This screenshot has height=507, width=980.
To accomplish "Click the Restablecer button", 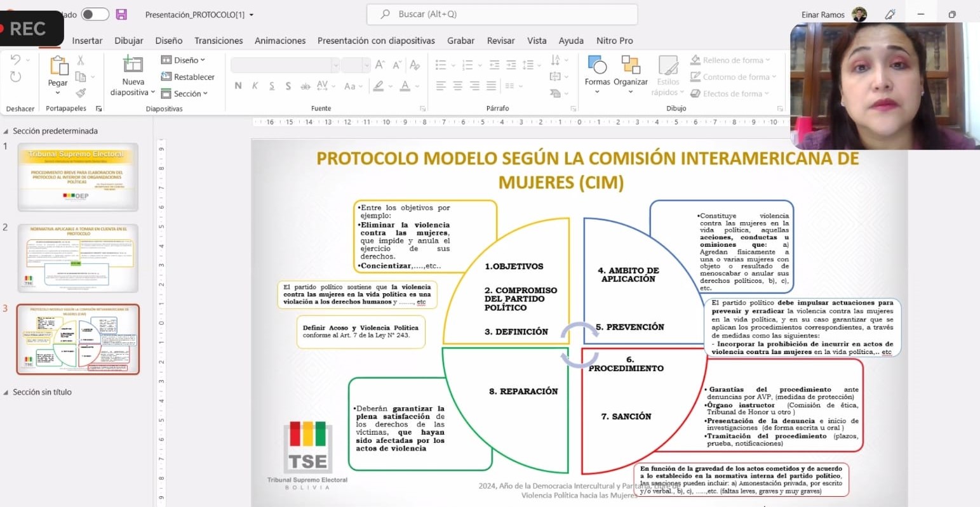I will point(189,77).
